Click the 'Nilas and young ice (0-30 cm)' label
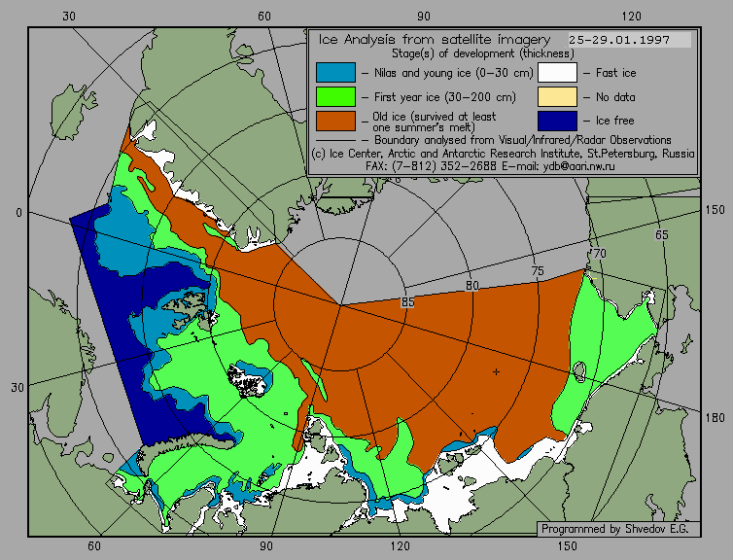This screenshot has height=560, width=733. pos(453,73)
